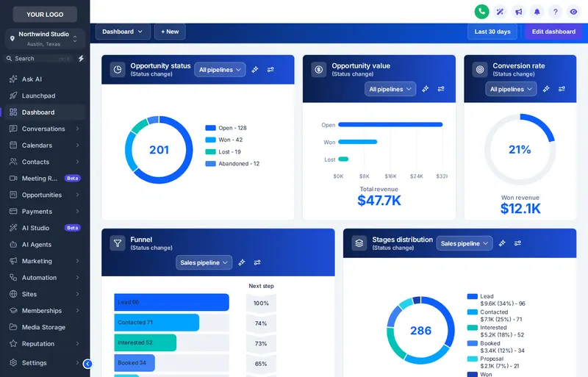Click the YOUR LOGO button
The width and height of the screenshot is (588, 377).
coord(45,14)
